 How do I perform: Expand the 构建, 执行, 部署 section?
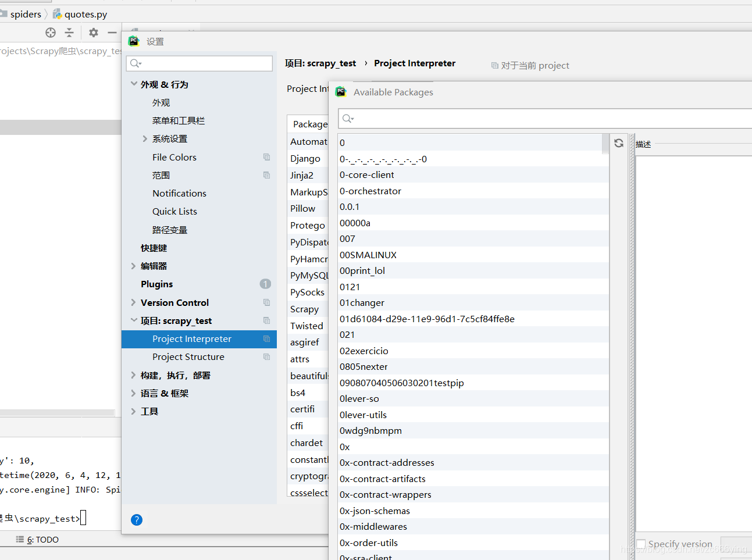point(134,375)
